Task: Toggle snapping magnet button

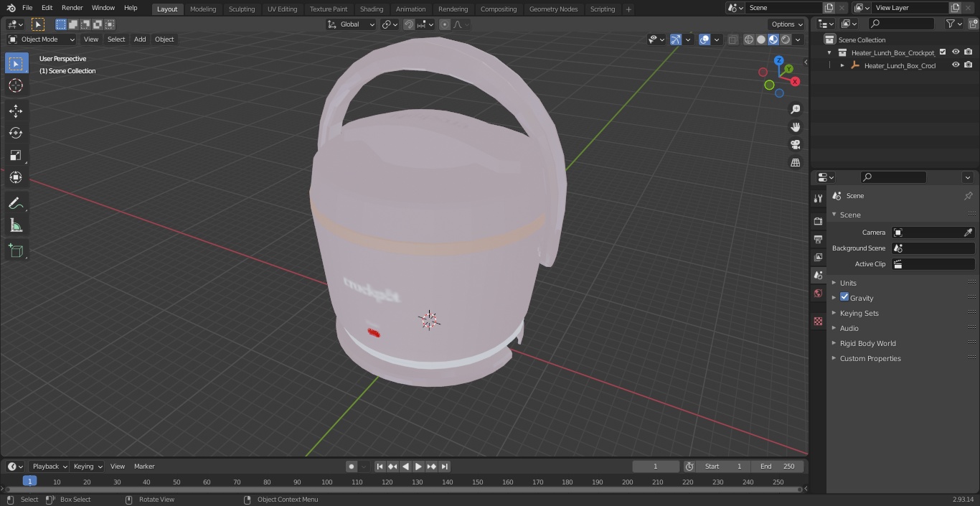Action: (x=409, y=24)
